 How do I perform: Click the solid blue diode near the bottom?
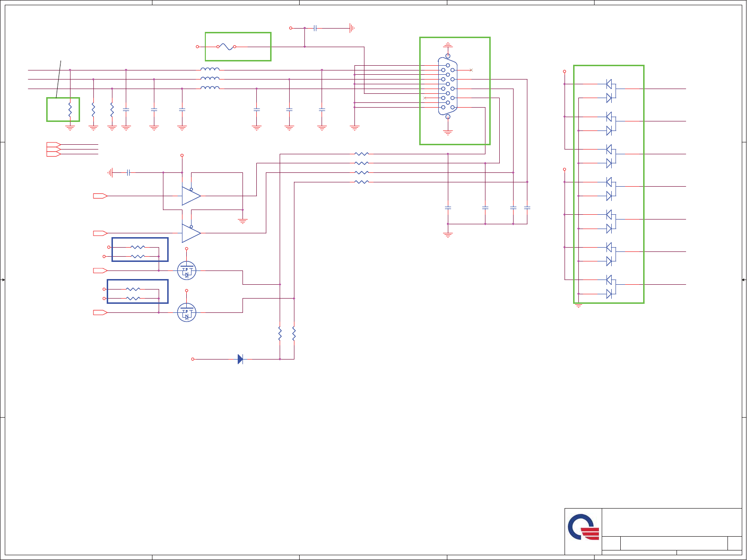click(240, 359)
